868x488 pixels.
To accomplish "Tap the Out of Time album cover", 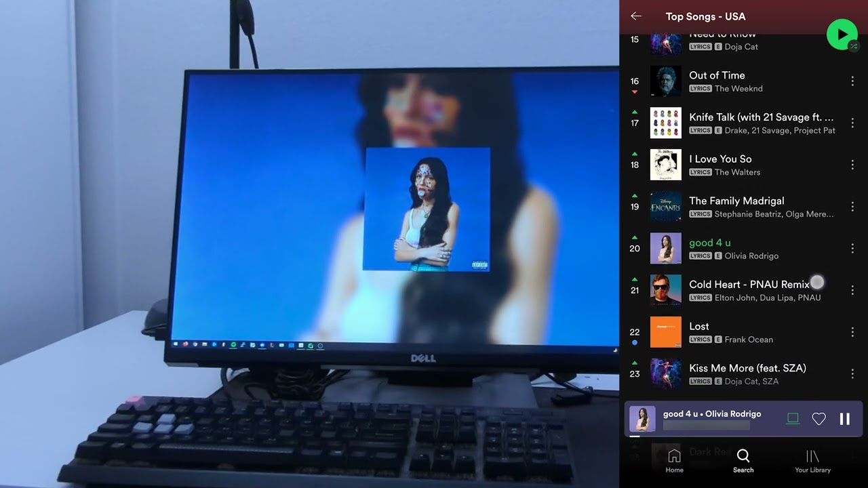I will [666, 81].
